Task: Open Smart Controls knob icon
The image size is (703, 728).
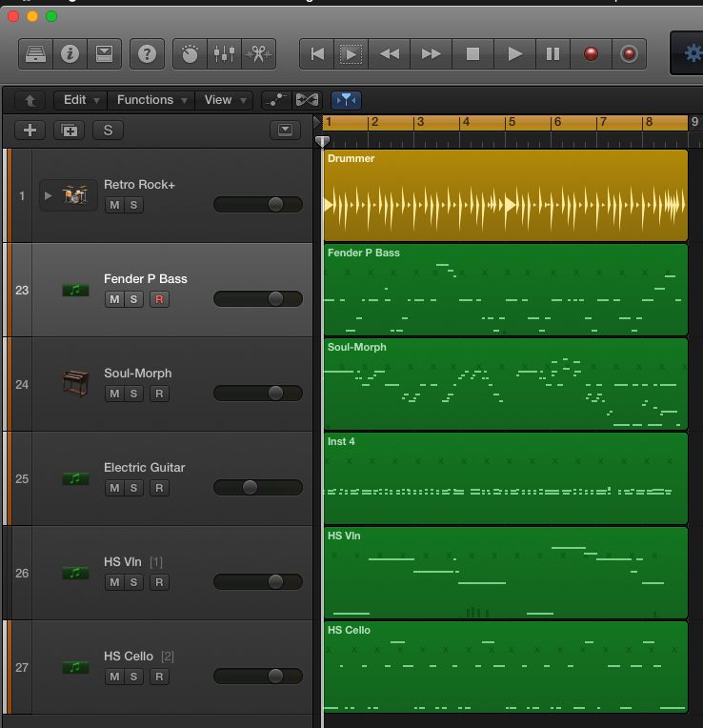Action: coord(190,54)
